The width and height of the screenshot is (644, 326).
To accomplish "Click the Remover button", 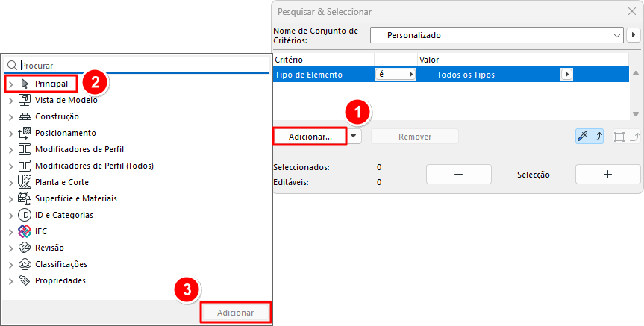I will 415,137.
